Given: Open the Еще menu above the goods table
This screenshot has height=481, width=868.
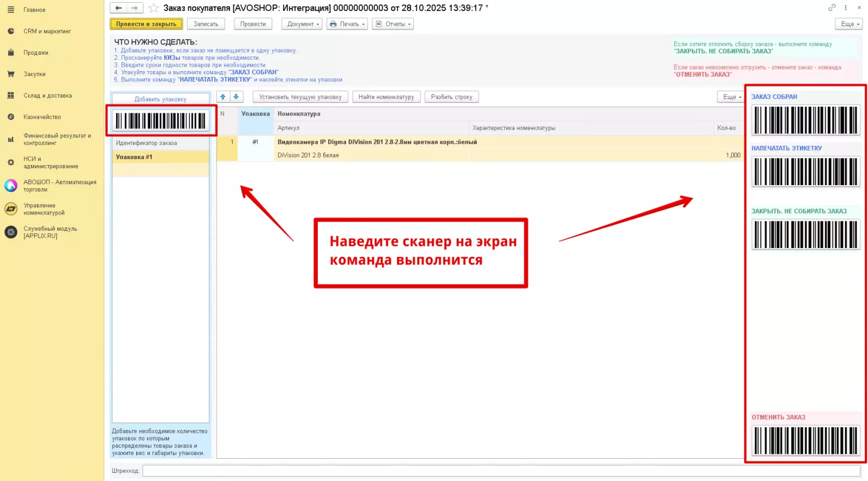Looking at the screenshot, I should coord(731,97).
